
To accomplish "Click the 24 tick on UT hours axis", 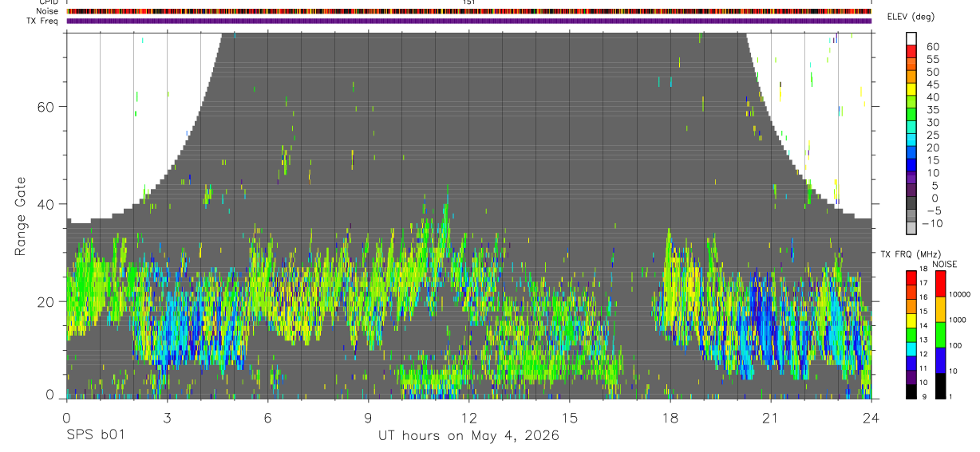I will (871, 418).
